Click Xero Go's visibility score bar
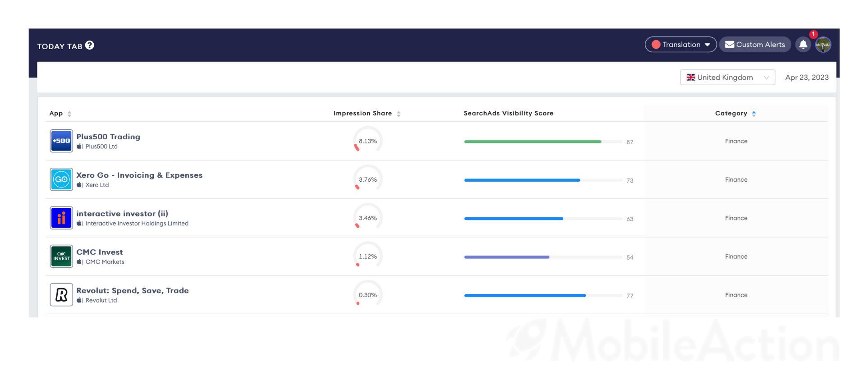The height and width of the screenshot is (390, 868). click(x=522, y=180)
